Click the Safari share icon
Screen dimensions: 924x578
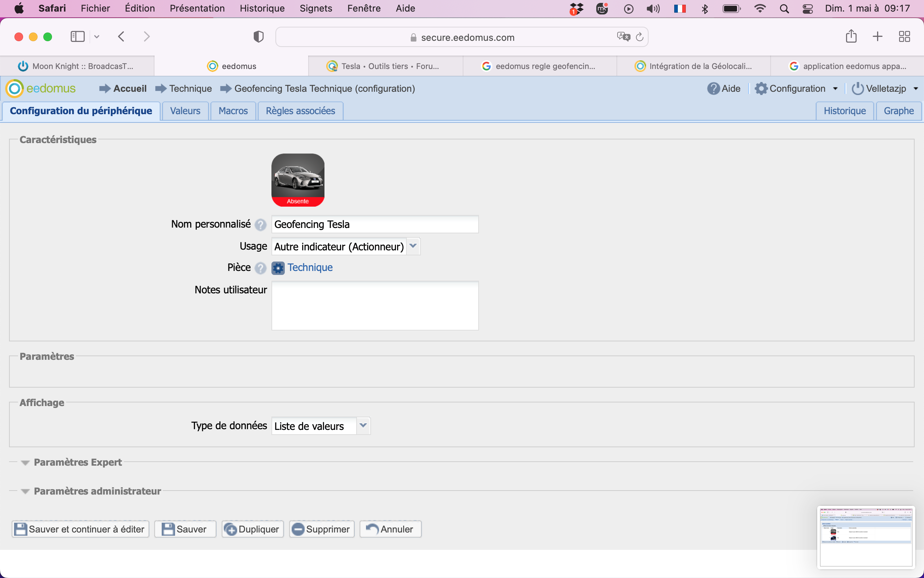point(851,36)
